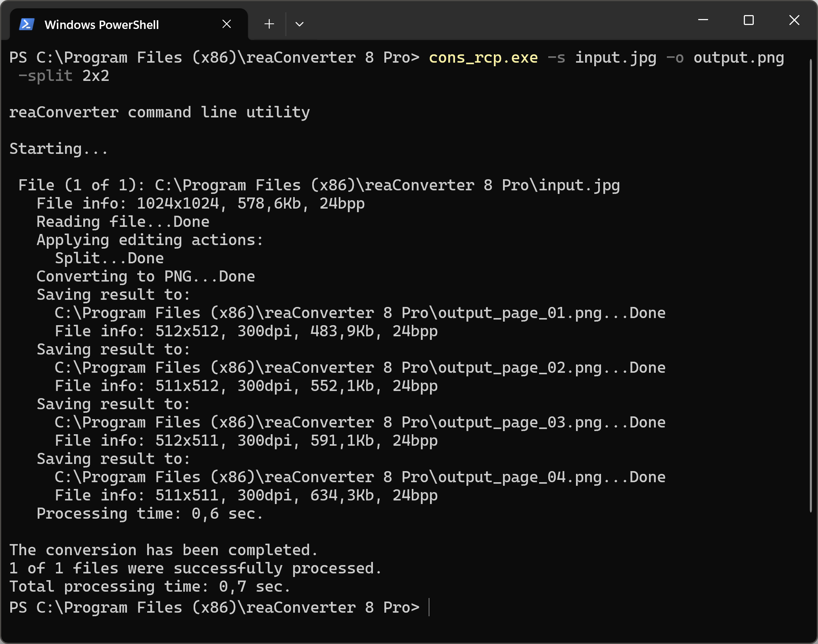Viewport: 818px width, 644px height.
Task: Minimize the terminal window
Action: coord(703,20)
